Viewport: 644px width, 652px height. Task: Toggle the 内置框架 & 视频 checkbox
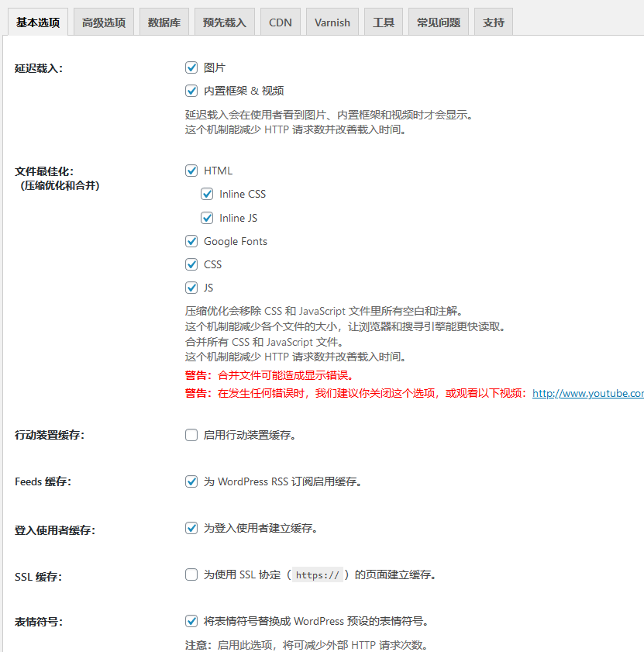point(191,91)
